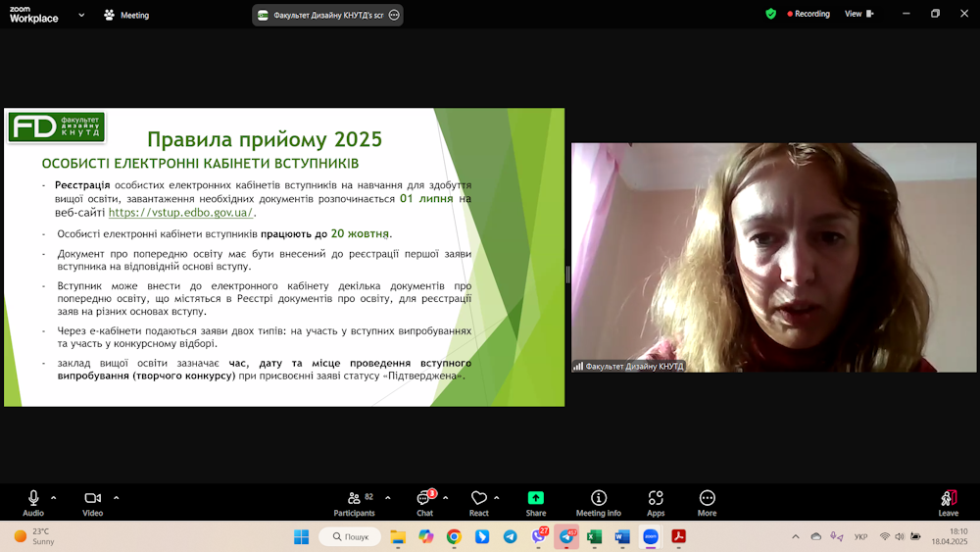This screenshot has width=980, height=552.
Task: Select the Meeting tab at top
Action: pos(126,15)
